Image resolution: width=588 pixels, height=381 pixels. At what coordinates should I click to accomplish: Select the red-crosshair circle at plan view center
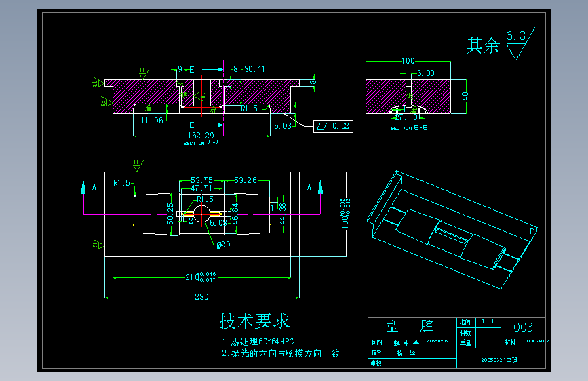coord(201,214)
